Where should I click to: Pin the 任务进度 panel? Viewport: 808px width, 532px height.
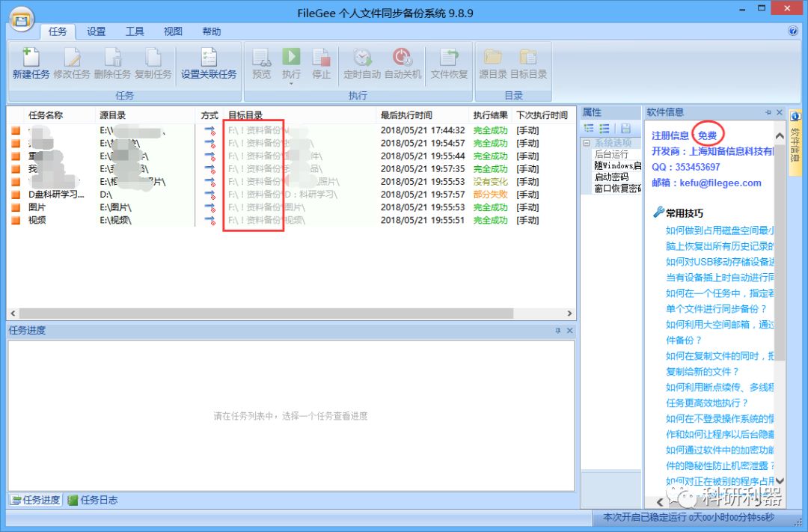tap(558, 331)
